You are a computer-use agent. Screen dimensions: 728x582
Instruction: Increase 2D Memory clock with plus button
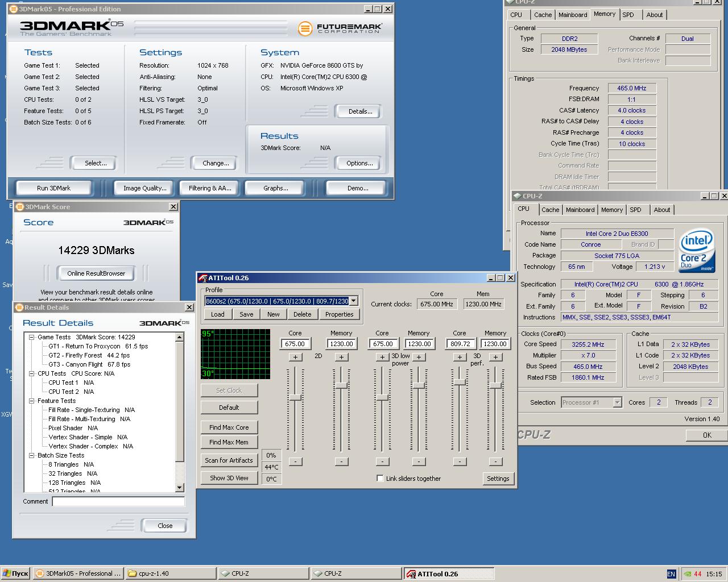341,357
